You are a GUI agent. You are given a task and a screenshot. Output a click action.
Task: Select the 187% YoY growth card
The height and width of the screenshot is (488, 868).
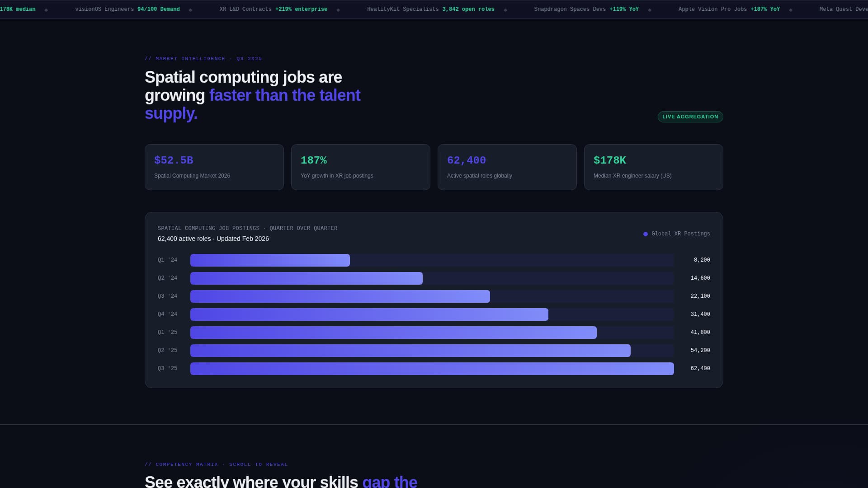click(361, 167)
